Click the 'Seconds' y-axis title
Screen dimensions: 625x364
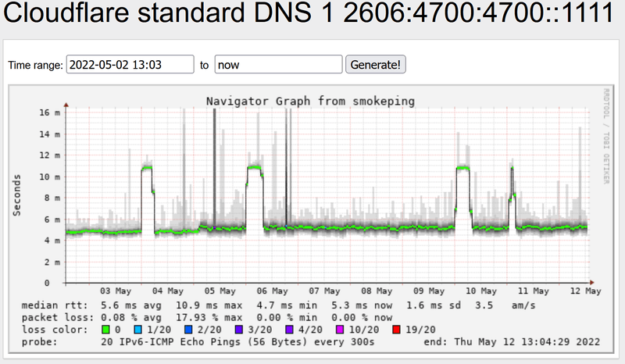click(16, 195)
